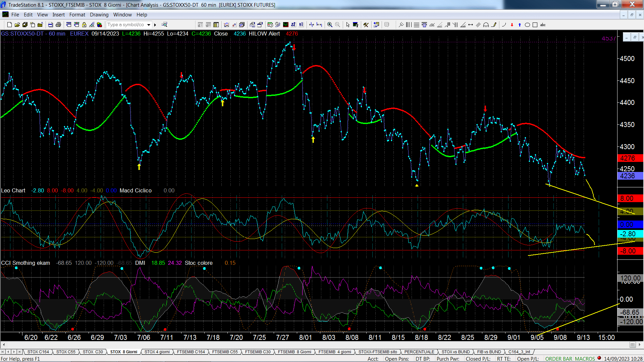Create a new window with New icon

click(9, 25)
